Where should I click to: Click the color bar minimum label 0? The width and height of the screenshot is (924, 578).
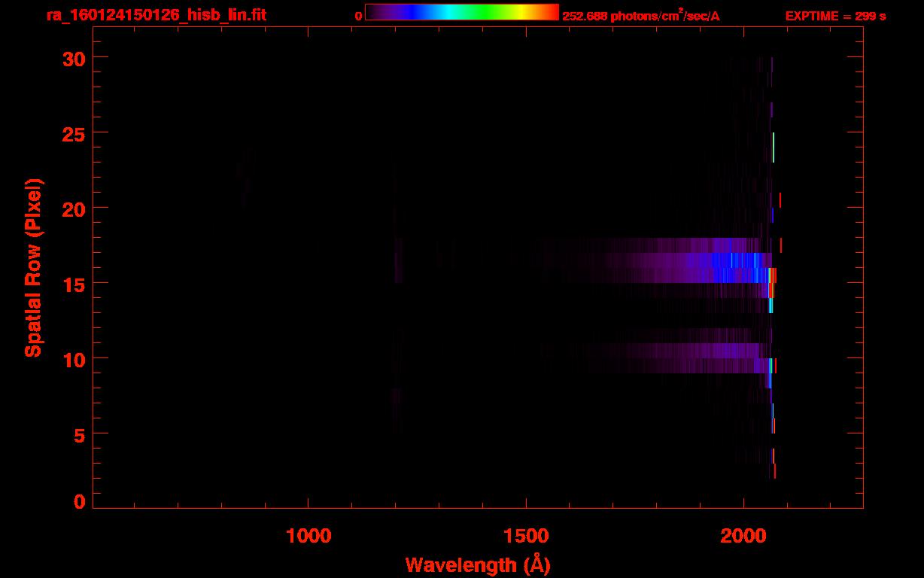click(x=358, y=16)
